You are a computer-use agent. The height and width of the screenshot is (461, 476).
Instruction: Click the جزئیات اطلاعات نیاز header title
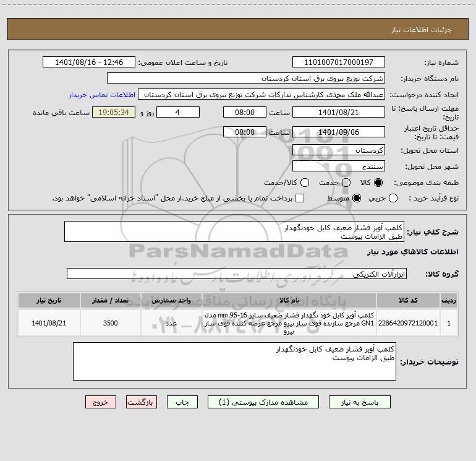pos(422,30)
